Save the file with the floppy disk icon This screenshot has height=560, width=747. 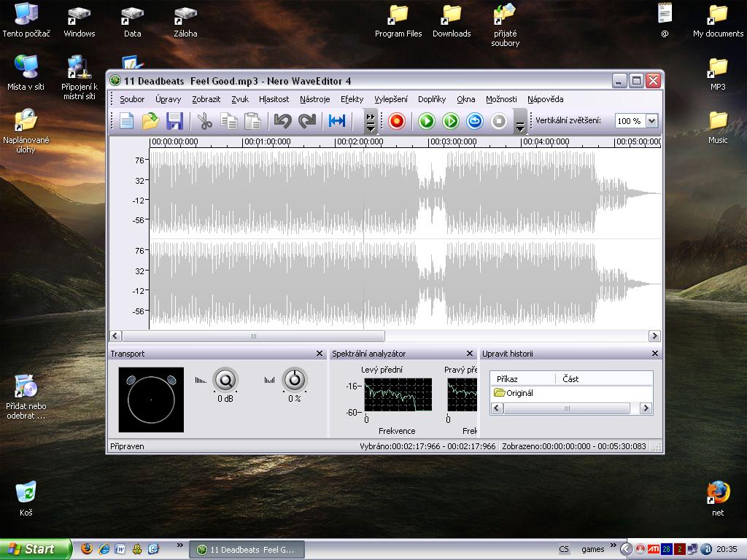pos(175,121)
